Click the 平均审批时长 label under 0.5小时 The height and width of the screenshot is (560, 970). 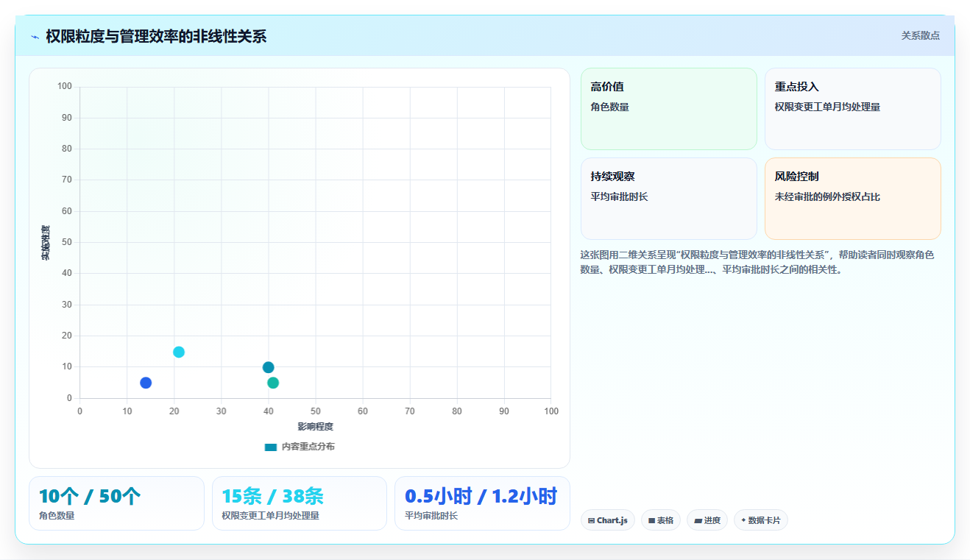431,516
